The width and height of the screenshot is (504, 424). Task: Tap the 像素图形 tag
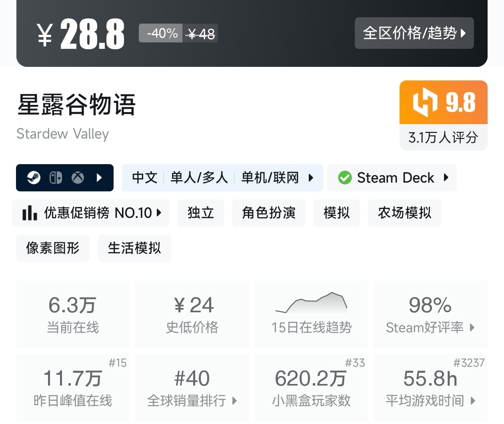coord(52,248)
